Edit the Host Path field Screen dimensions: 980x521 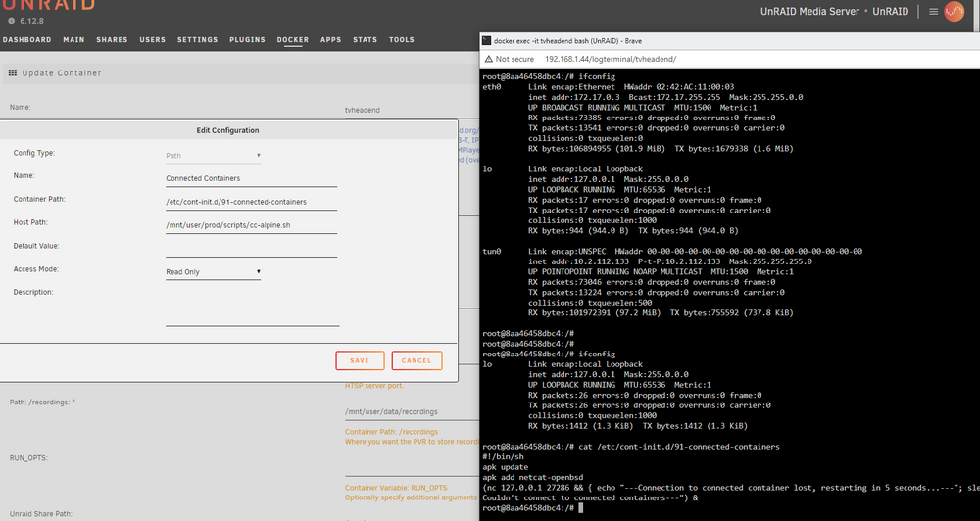click(251, 225)
